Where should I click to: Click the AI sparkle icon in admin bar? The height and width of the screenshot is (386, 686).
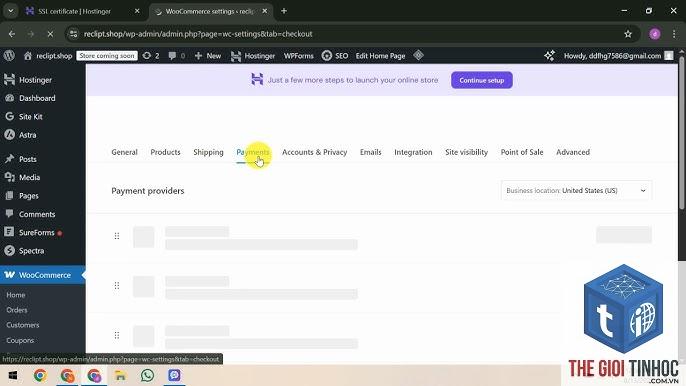click(550, 56)
